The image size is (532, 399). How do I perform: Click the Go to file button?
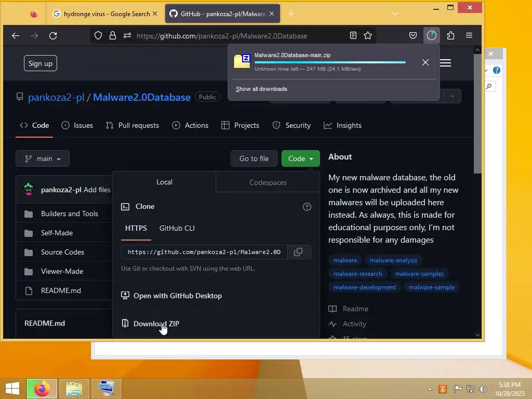(254, 158)
